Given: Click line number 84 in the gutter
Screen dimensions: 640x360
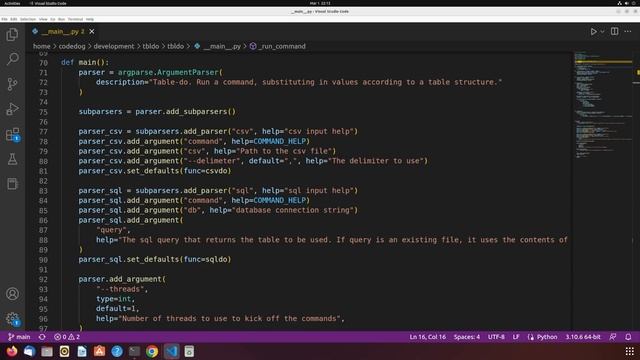Looking at the screenshot, I should (x=43, y=200).
